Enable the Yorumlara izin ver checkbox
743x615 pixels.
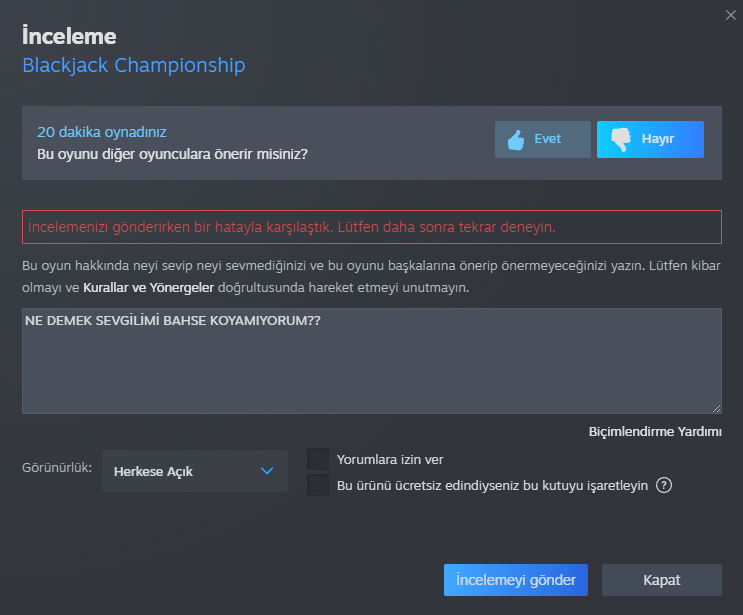(x=318, y=459)
